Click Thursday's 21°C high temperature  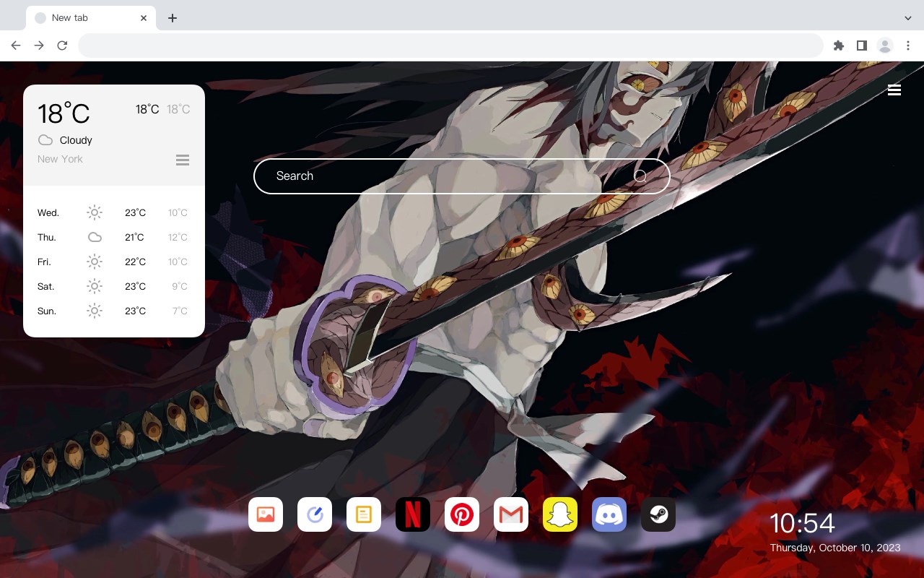[134, 238]
